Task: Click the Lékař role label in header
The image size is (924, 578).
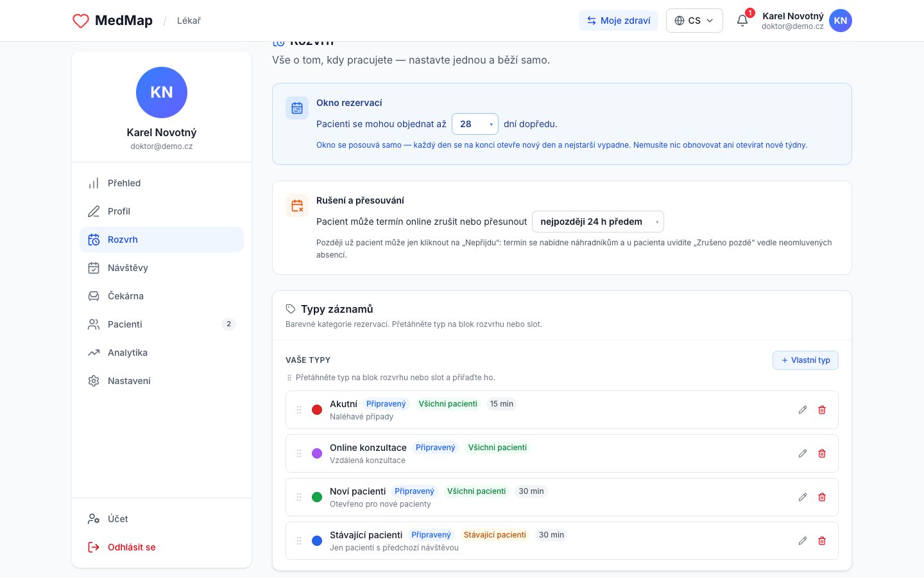Action: pyautogui.click(x=189, y=21)
